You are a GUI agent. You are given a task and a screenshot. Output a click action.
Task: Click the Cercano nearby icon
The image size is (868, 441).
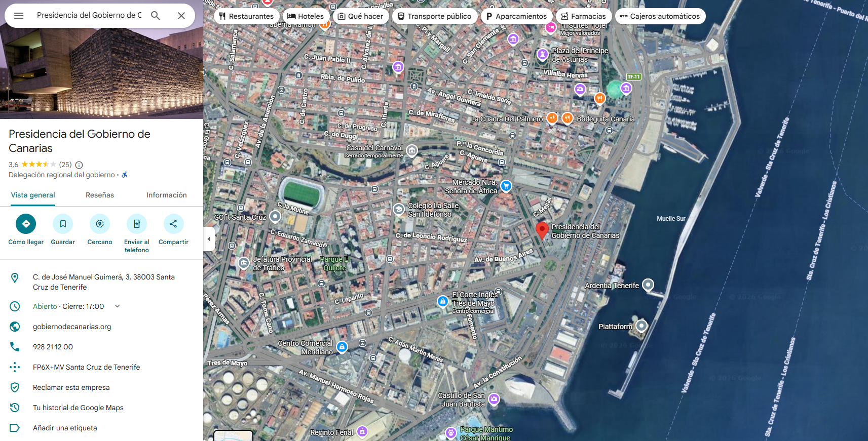100,224
